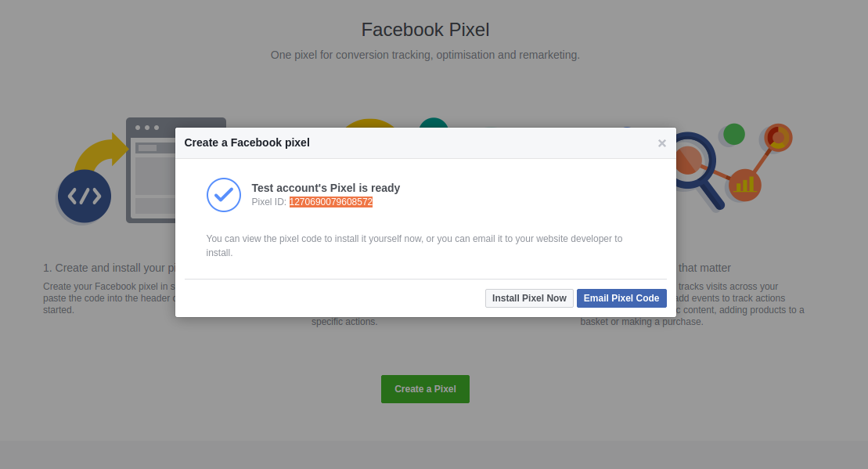This screenshot has height=469, width=868.
Task: Click the Email Pixel Code button
Action: (621, 298)
